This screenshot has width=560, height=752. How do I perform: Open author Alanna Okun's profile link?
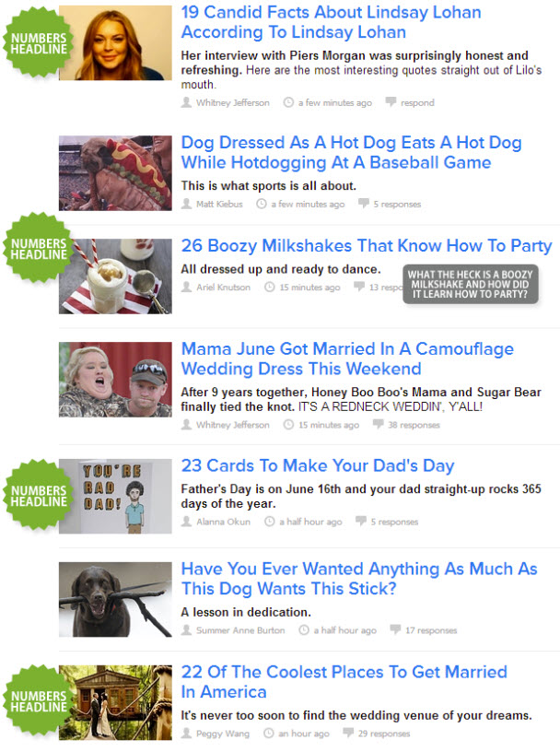click(223, 522)
